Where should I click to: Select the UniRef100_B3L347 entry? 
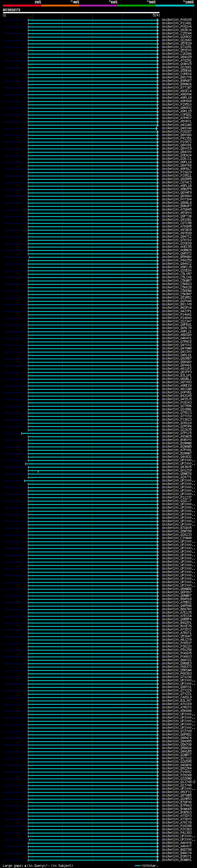[x=177, y=700]
